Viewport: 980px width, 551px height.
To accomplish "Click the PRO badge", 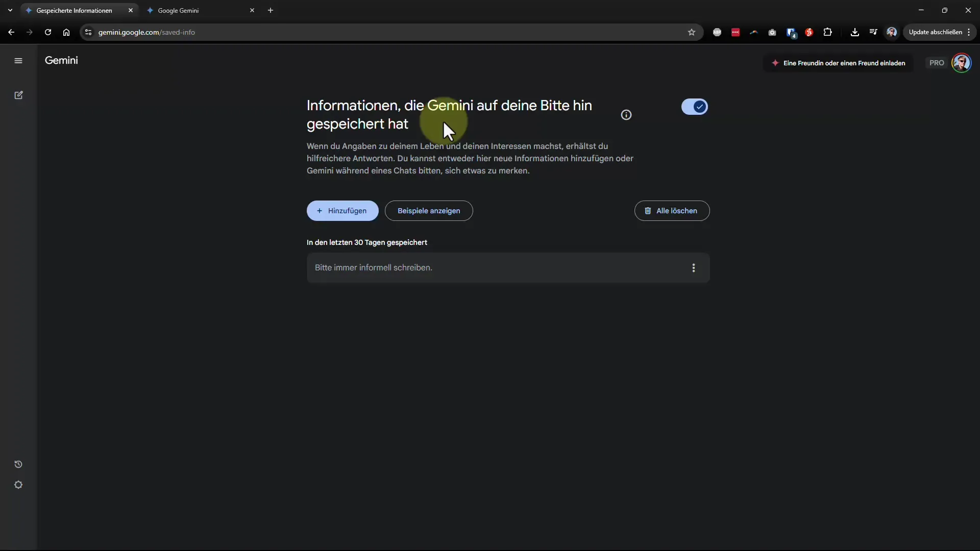I will (x=937, y=63).
